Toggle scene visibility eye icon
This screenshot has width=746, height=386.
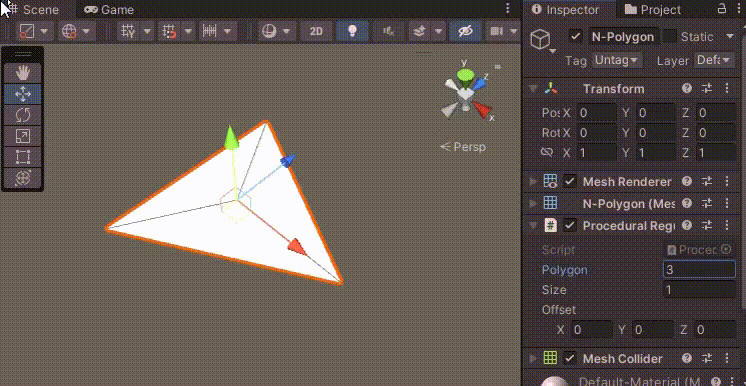click(465, 31)
